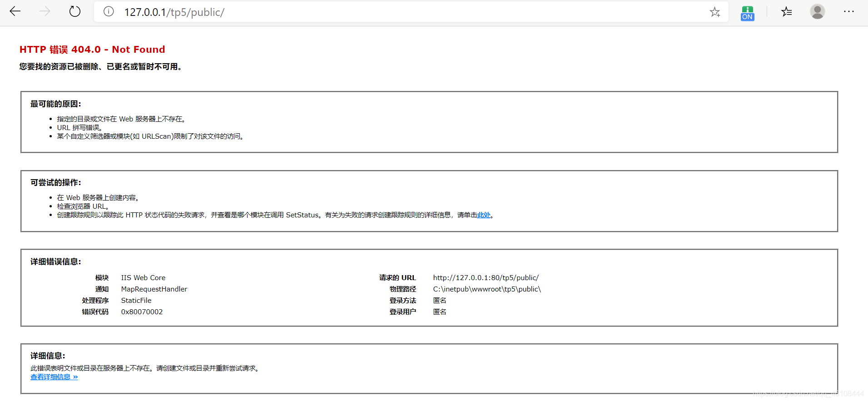Viewport: 868px width, 402px height.
Task: Click the 详细错误信息 heading
Action: point(56,262)
